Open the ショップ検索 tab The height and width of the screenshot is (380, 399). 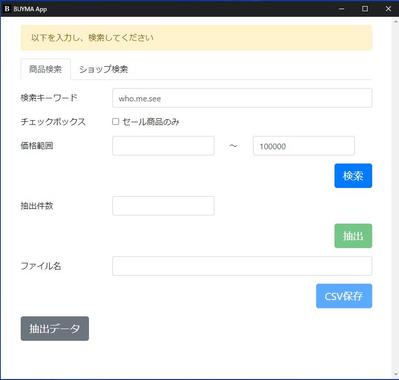[103, 69]
